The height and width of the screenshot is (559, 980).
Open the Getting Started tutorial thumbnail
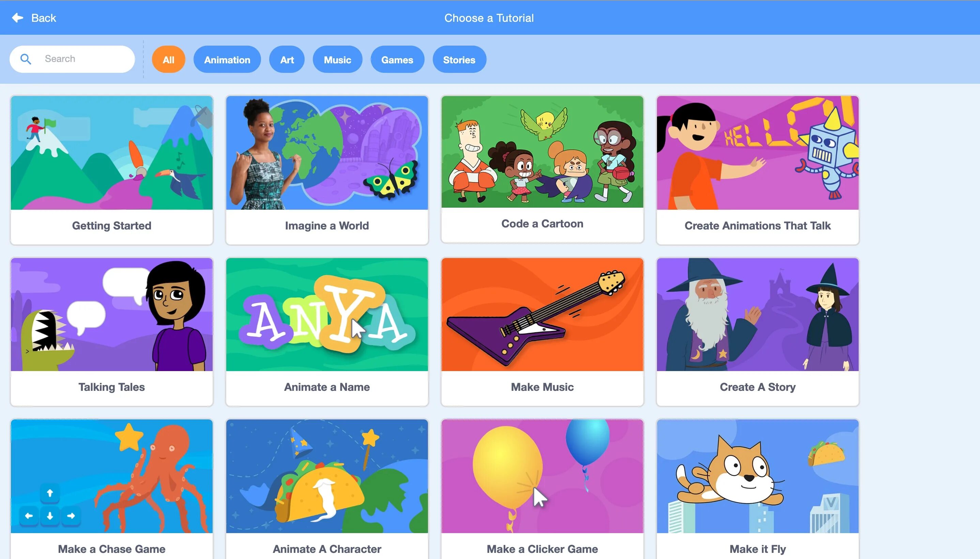coord(112,153)
